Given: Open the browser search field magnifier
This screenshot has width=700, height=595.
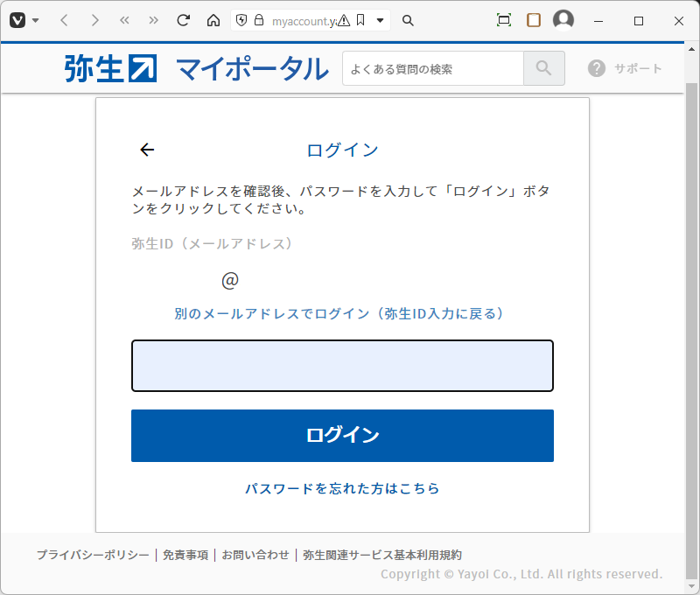Looking at the screenshot, I should coord(408,20).
